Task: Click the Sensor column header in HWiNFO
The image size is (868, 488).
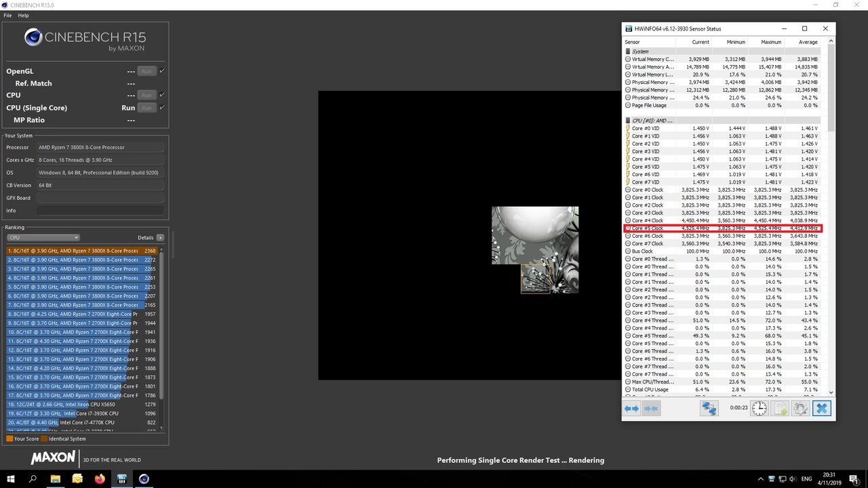Action: (x=649, y=42)
